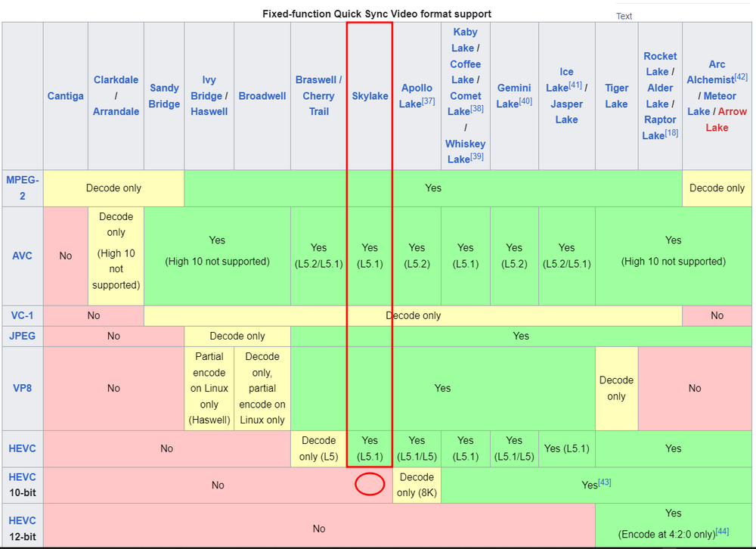
Task: Click the Kaby Lake link
Action: (464, 39)
